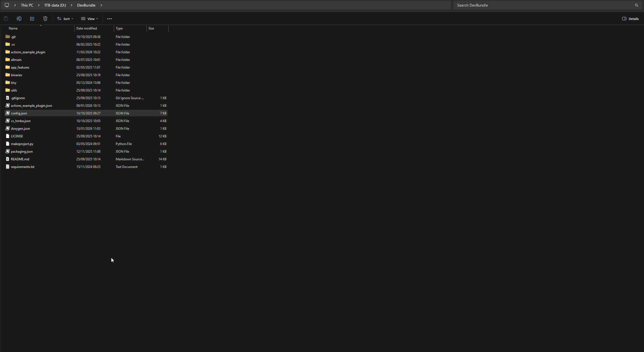Select the app_features folder name

pos(20,67)
